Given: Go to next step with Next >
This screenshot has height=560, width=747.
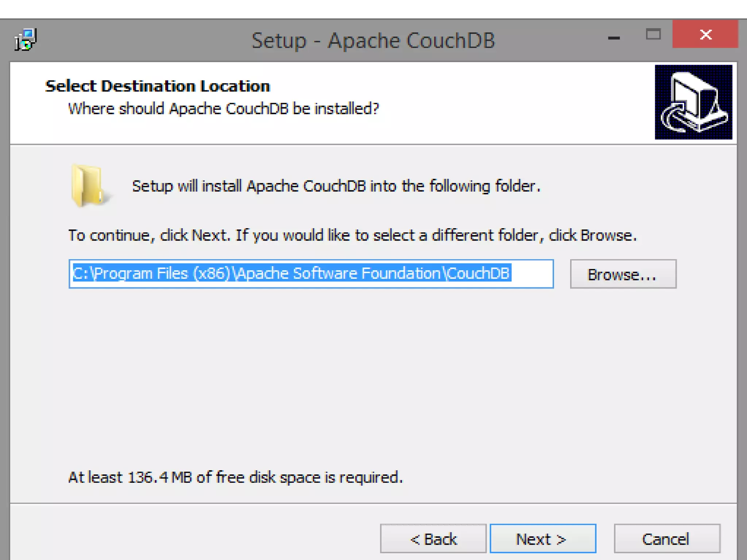Looking at the screenshot, I should pos(542,539).
